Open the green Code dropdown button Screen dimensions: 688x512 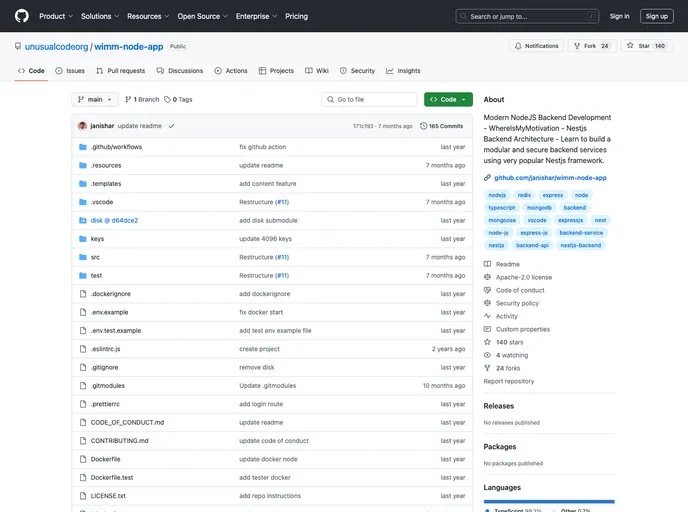point(448,100)
